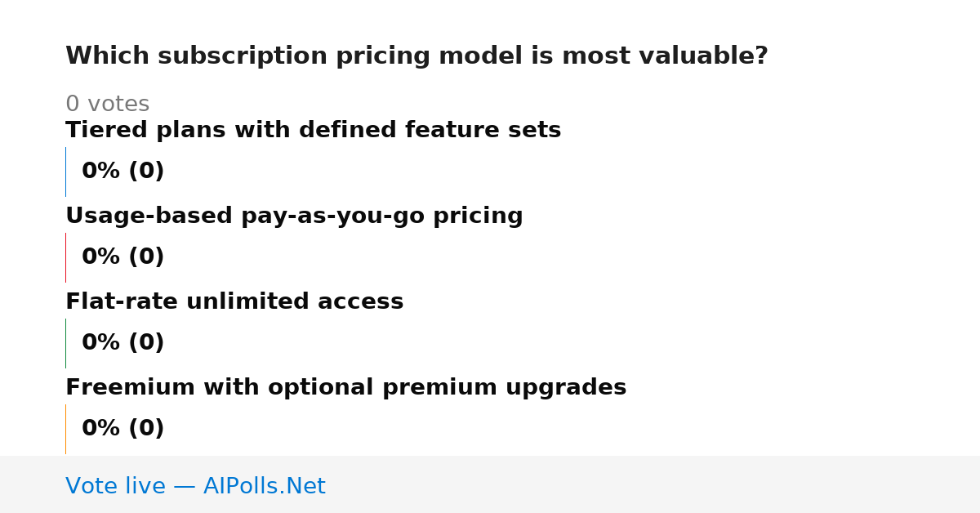Click the 0 votes counter
This screenshot has width=980, height=513.
[x=107, y=105]
